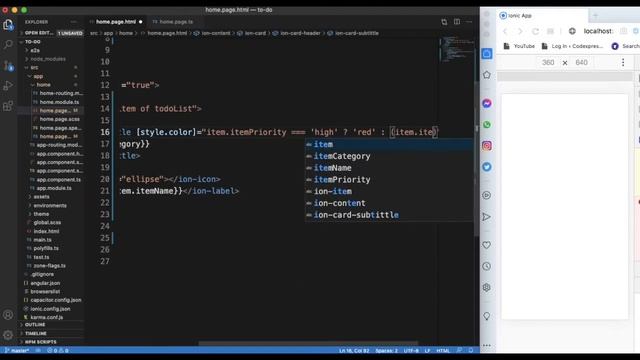This screenshot has width=640, height=360.
Task: Click the code minimap
Action: point(457,49)
